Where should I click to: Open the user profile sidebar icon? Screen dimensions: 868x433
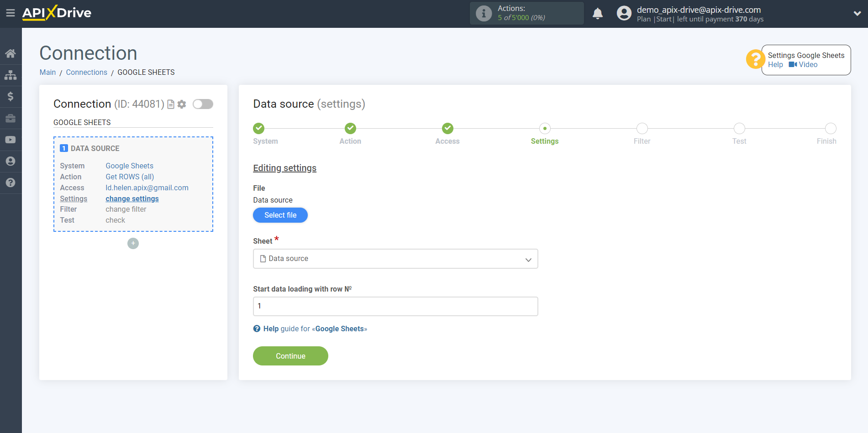pos(11,161)
